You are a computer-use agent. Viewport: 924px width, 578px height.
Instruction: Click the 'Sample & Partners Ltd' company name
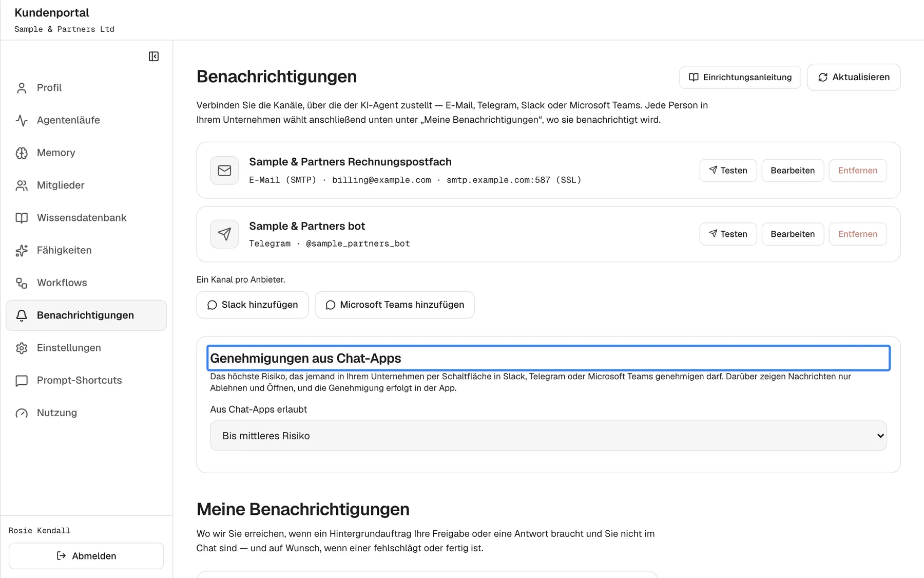tap(64, 29)
